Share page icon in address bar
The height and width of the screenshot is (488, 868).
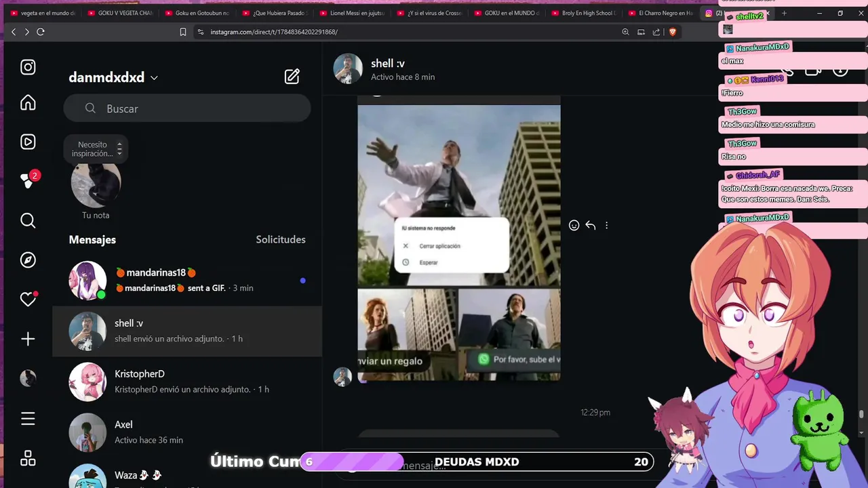coord(656,32)
